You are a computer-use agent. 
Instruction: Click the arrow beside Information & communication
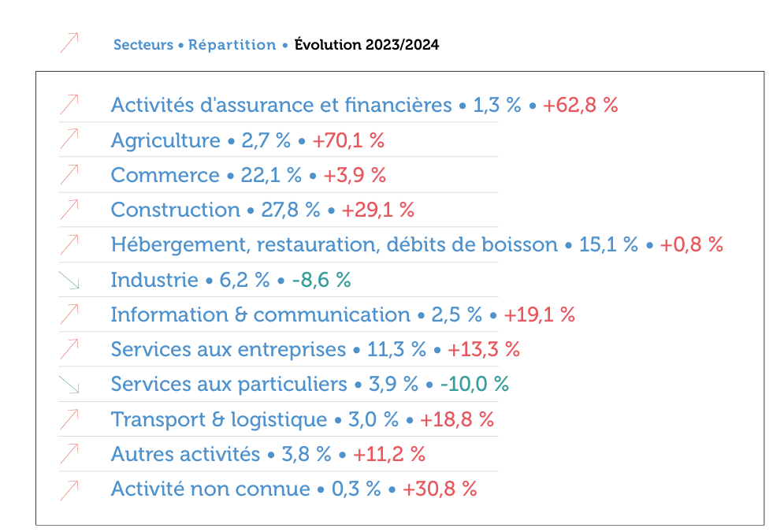click(x=69, y=314)
